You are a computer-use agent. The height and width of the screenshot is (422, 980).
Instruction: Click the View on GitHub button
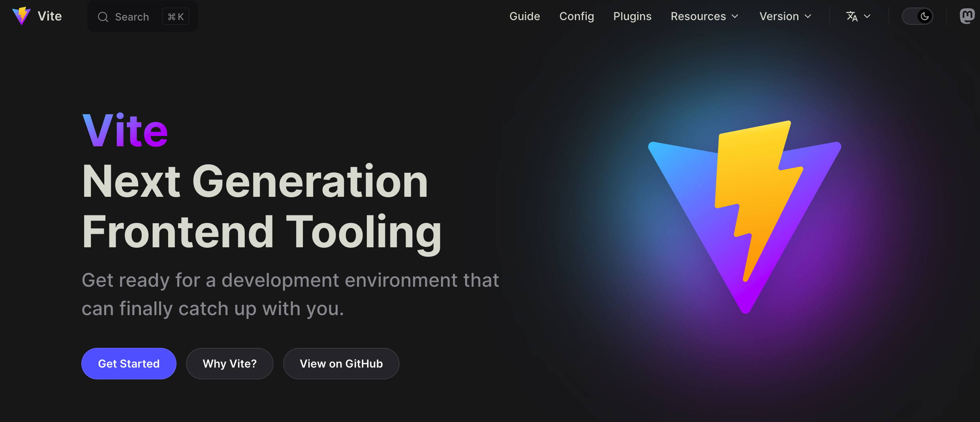341,364
